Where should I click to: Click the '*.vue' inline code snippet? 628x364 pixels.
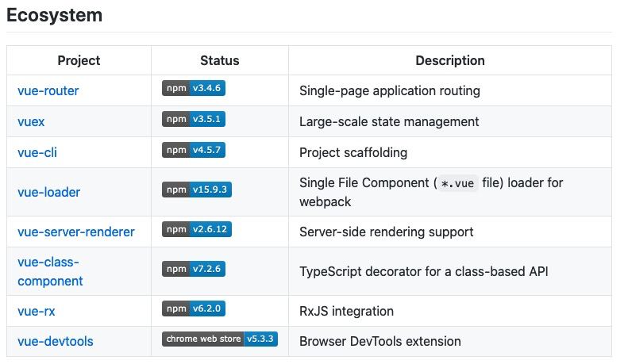457,183
